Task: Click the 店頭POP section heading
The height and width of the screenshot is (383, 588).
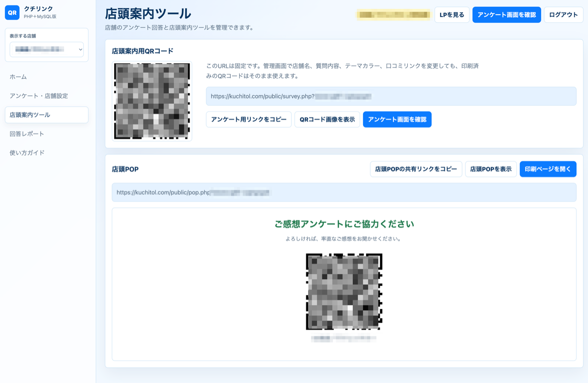Action: tap(125, 169)
